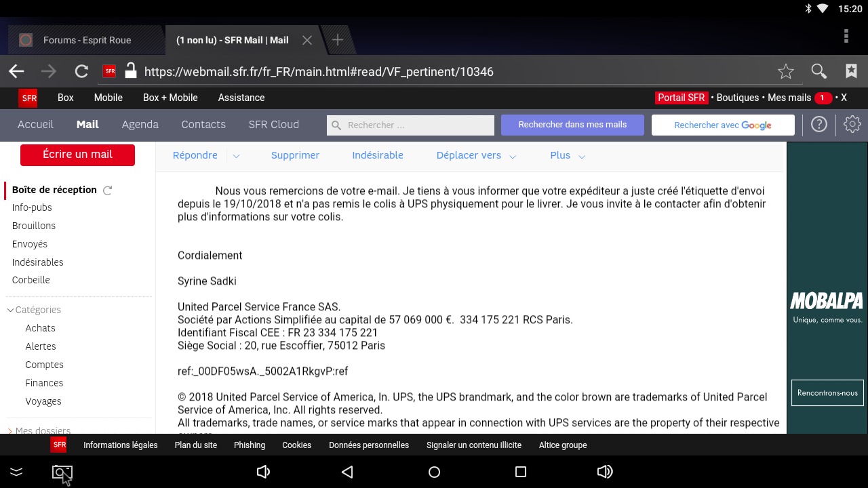Take screenshot with the capture icon
The width and height of the screenshot is (868, 488).
pos(62,473)
